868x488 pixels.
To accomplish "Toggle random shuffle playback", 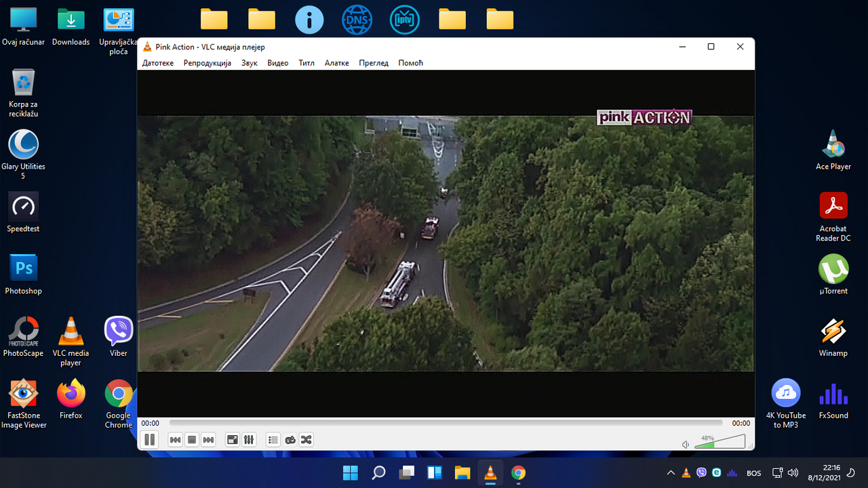I will [x=307, y=440].
